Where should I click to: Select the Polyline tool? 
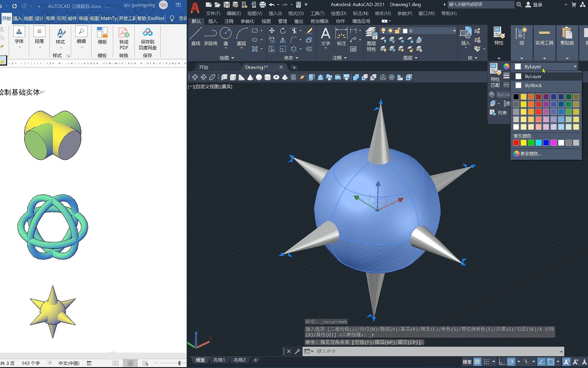pyautogui.click(x=211, y=34)
